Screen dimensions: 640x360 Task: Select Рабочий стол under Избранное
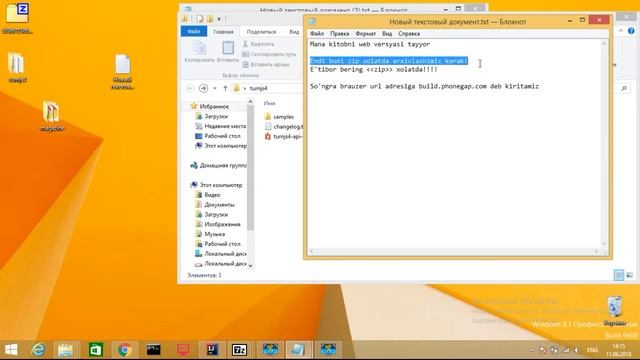click(x=222, y=136)
